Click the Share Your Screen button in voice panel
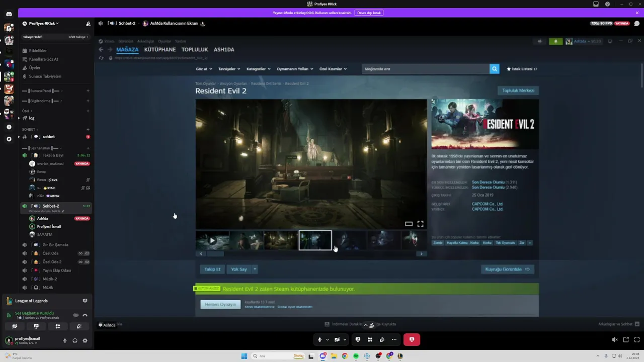This screenshot has width=644, height=362. 36,326
